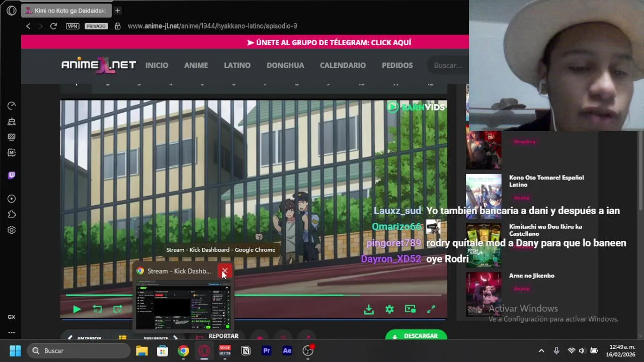Open the INICIO menu item
The height and width of the screenshot is (362, 644).
click(x=156, y=65)
